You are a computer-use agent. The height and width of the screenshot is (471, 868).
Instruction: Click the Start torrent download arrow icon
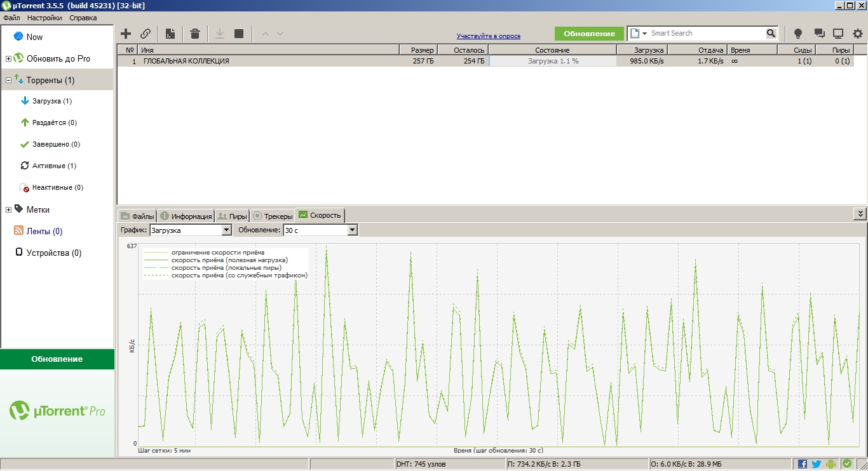pos(220,34)
